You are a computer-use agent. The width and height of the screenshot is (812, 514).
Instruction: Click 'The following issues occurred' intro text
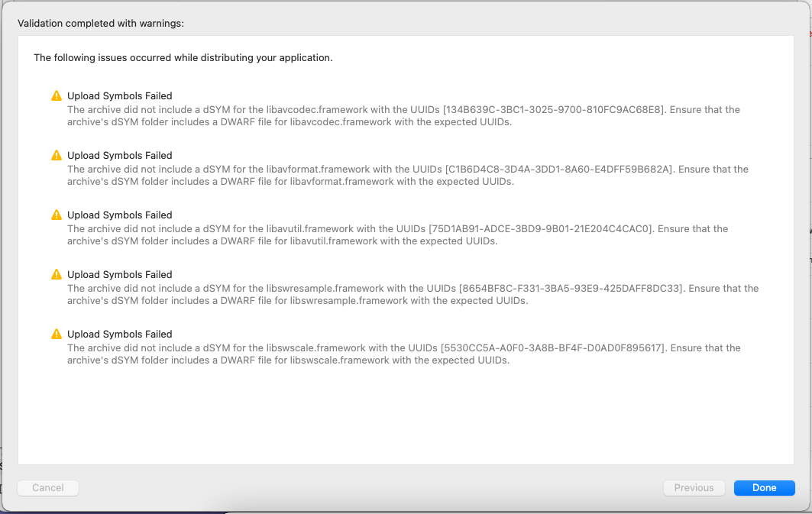(x=183, y=57)
